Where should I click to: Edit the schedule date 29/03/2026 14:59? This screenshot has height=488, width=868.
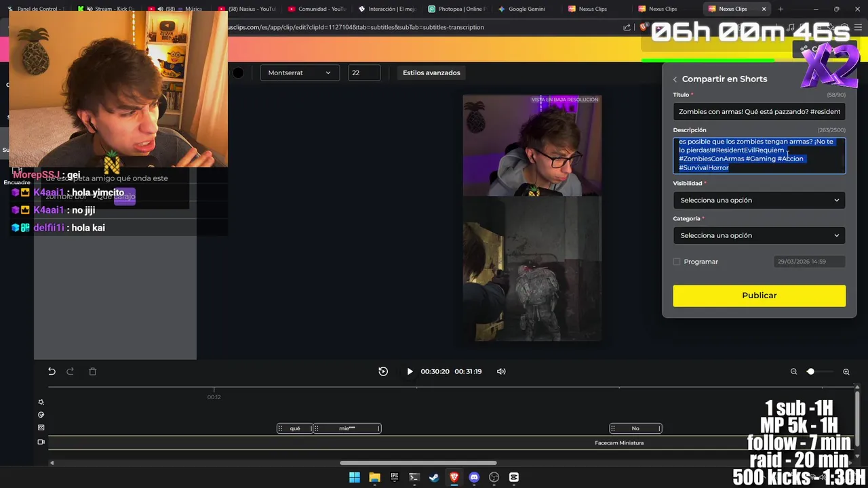(810, 261)
